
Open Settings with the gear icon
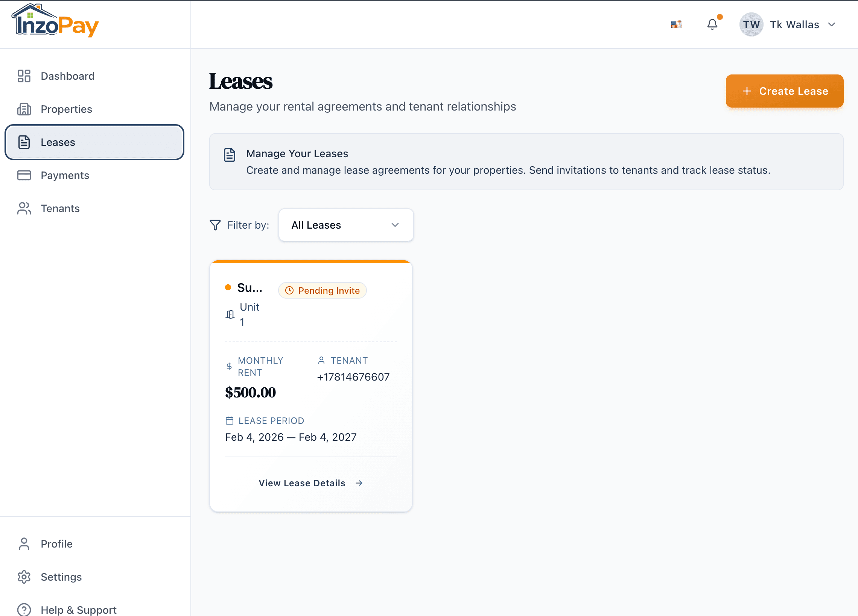[x=23, y=577]
